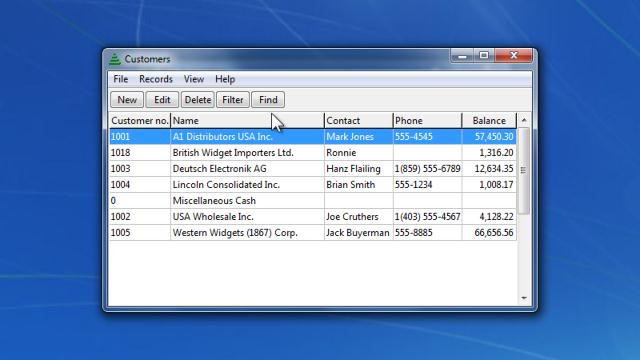Viewport: 640px width, 360px height.
Task: Select British Widget Importers Ltd.
Action: 247,153
